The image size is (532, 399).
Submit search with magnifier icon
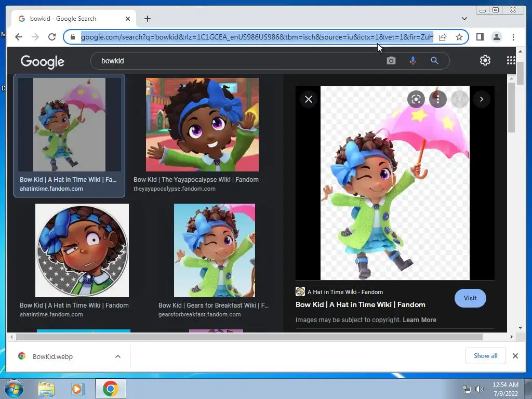[434, 61]
